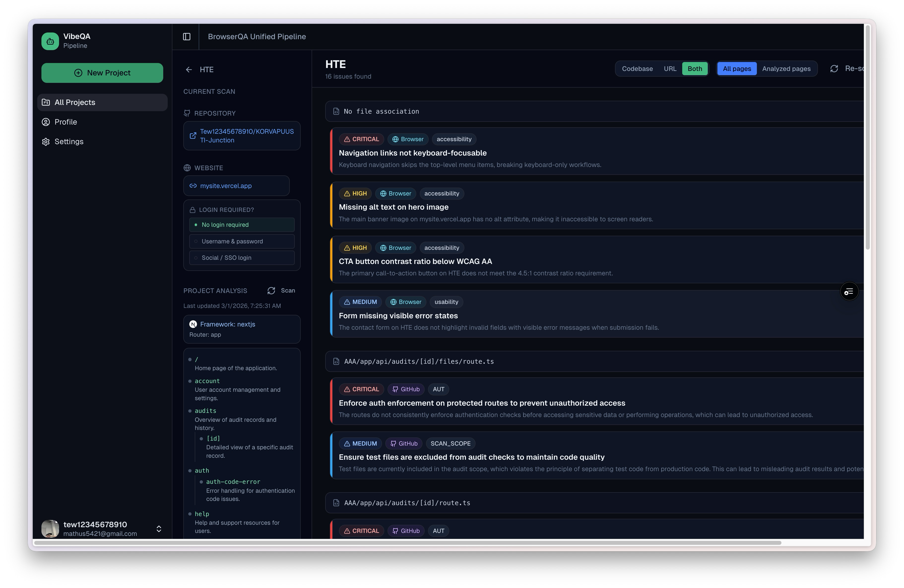Open the mysite.vercel.app website link
904x588 pixels.
(226, 186)
